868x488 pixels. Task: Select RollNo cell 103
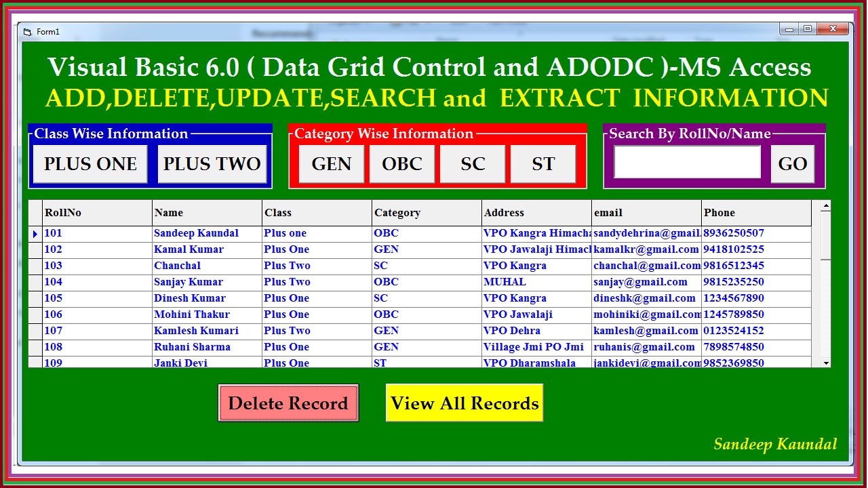pyautogui.click(x=97, y=266)
